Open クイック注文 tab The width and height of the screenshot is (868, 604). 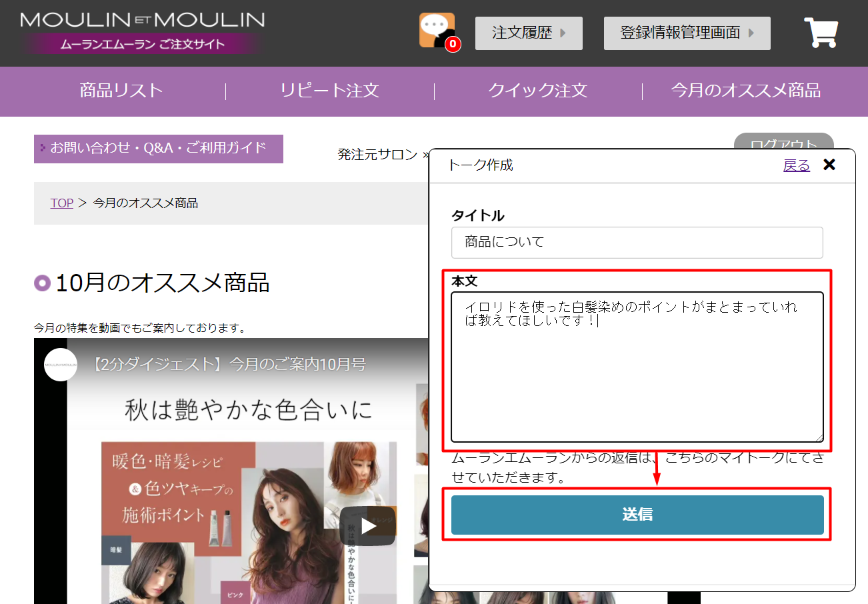pos(537,91)
